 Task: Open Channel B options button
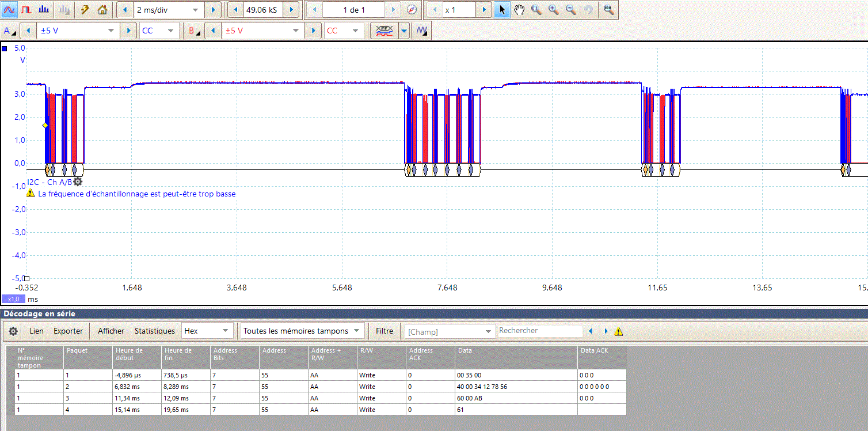click(195, 31)
